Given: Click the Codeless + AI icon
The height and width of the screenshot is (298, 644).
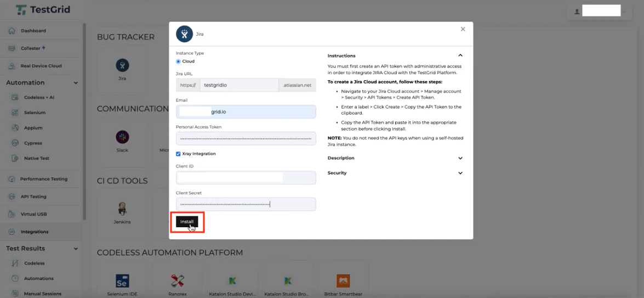Looking at the screenshot, I should [x=15, y=98].
